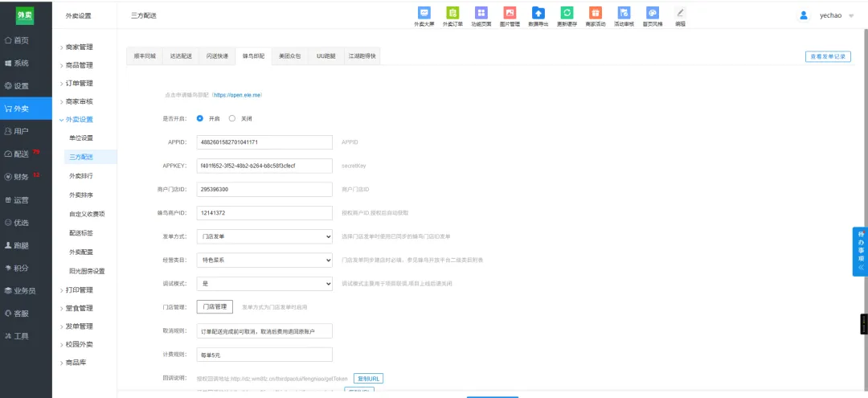Focus the 计费规则 input showing 每单5元
The image size is (868, 398).
264,355
